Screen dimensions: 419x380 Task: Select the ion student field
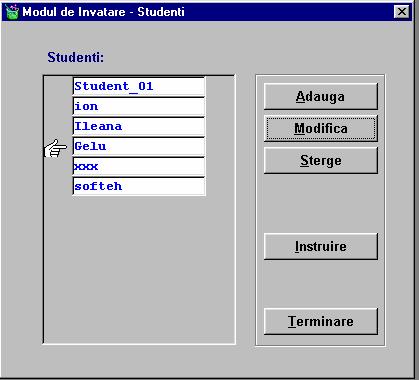pyautogui.click(x=139, y=107)
